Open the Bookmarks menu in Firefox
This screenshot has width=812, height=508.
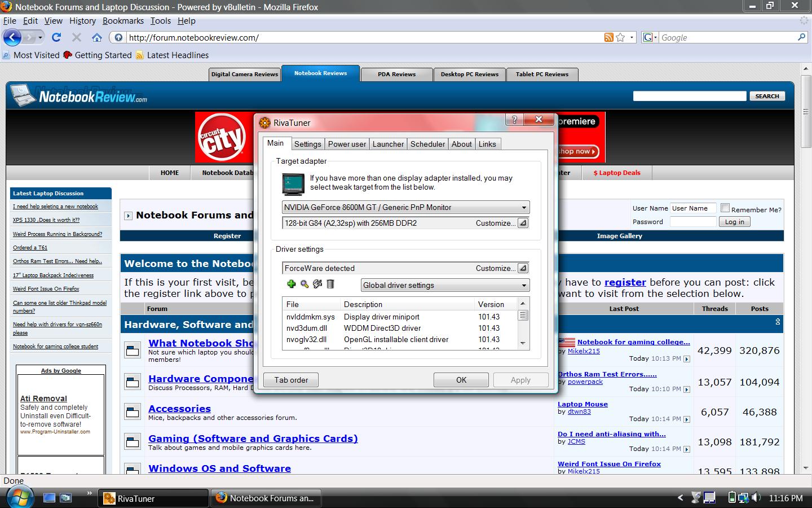pyautogui.click(x=123, y=21)
